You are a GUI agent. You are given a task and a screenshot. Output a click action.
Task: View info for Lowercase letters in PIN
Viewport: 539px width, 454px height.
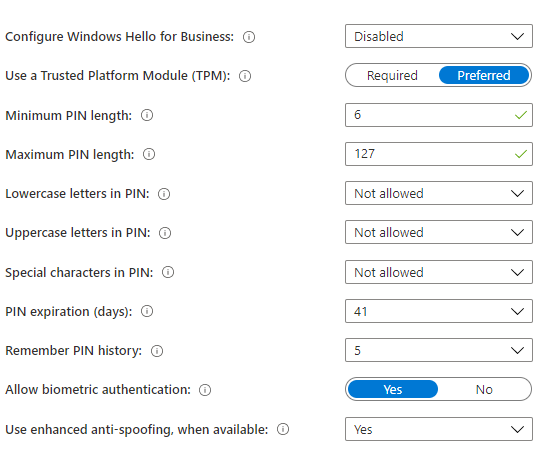coord(164,194)
